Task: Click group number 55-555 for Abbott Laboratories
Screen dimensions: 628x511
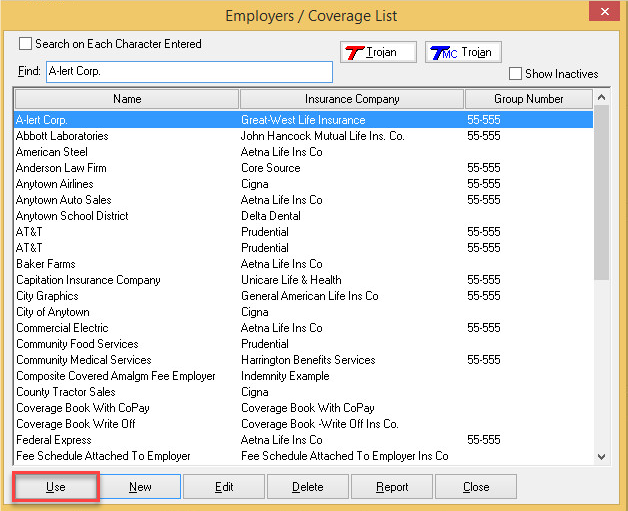Action: pyautogui.click(x=483, y=136)
